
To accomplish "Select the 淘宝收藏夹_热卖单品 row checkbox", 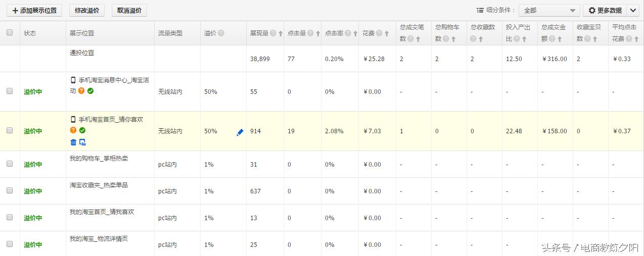I will tap(10, 190).
